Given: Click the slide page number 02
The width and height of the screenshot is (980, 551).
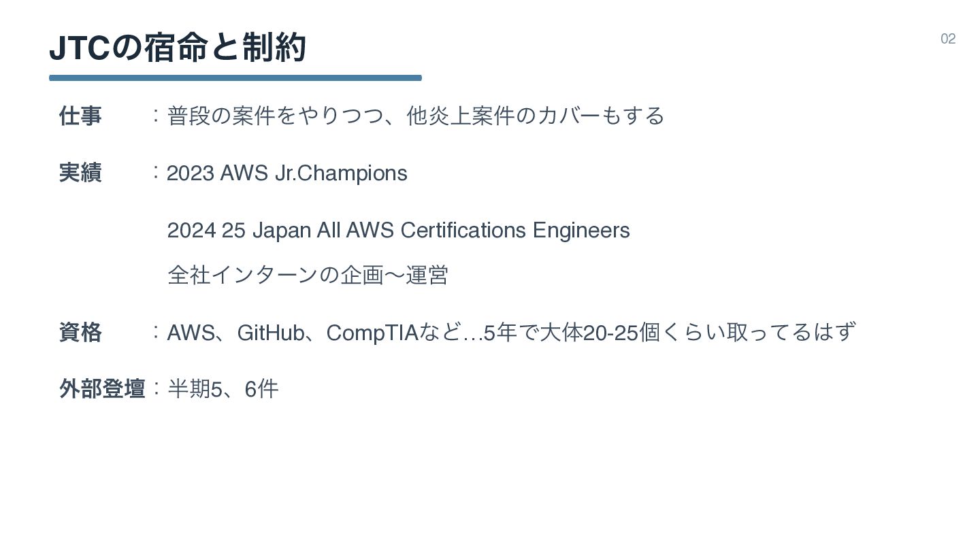Looking at the screenshot, I should [x=947, y=39].
